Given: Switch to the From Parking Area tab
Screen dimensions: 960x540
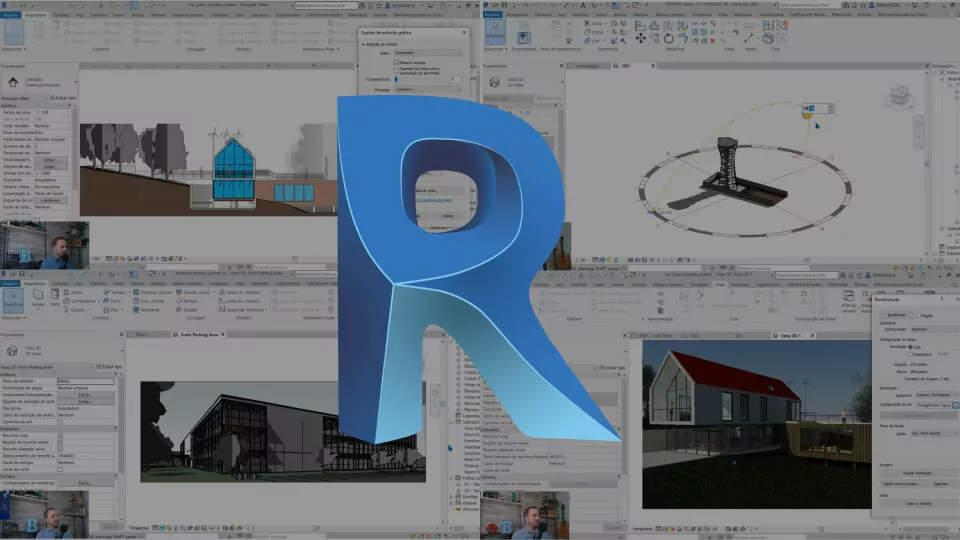Looking at the screenshot, I should [x=200, y=334].
